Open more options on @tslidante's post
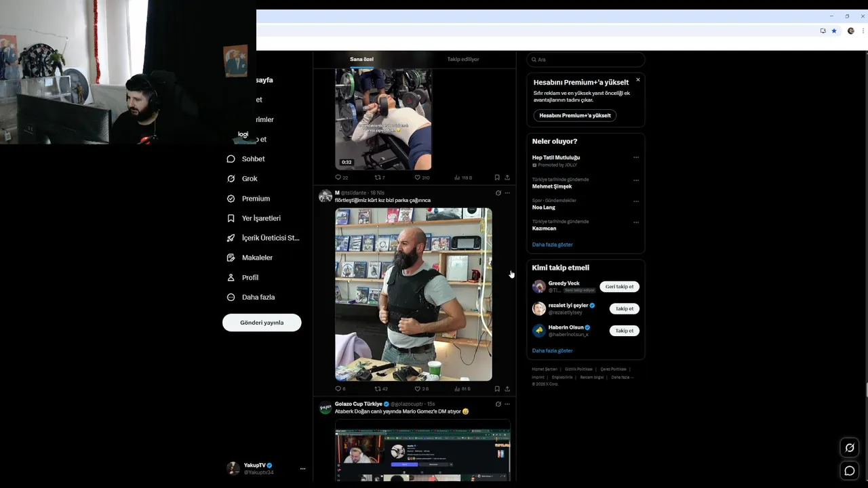This screenshot has height=488, width=868. pos(507,193)
